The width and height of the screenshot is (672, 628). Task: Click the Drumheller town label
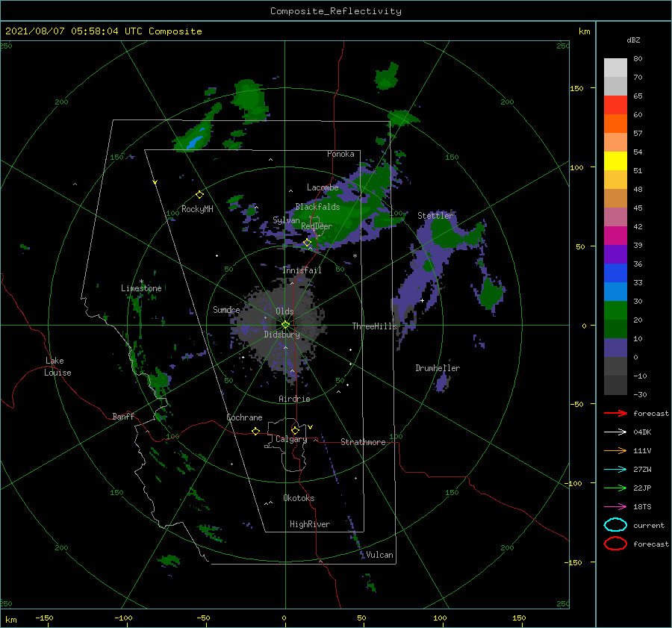[x=438, y=368]
